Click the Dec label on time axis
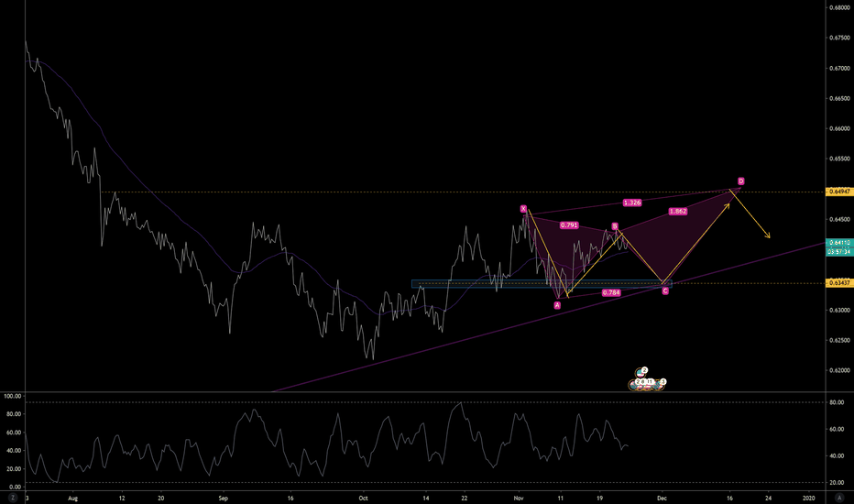 tap(662, 498)
